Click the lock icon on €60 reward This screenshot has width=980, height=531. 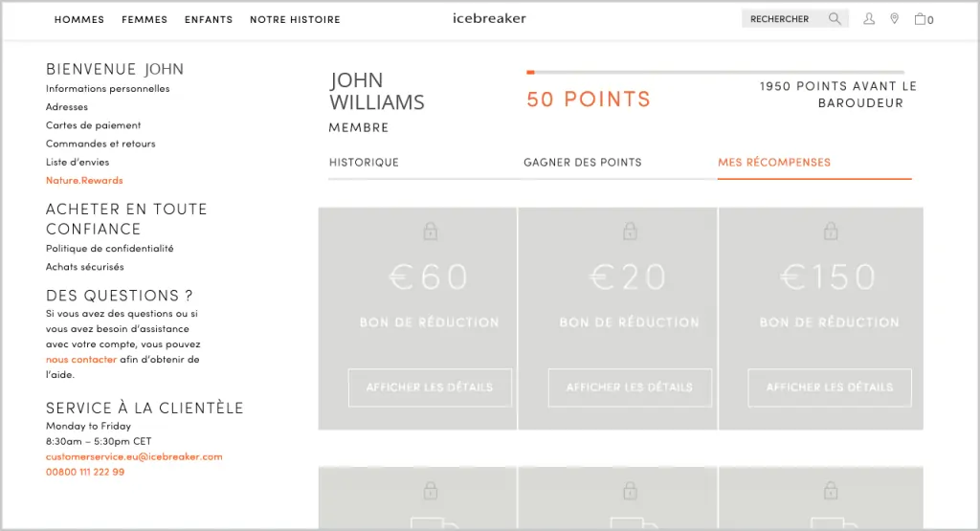coord(430,231)
